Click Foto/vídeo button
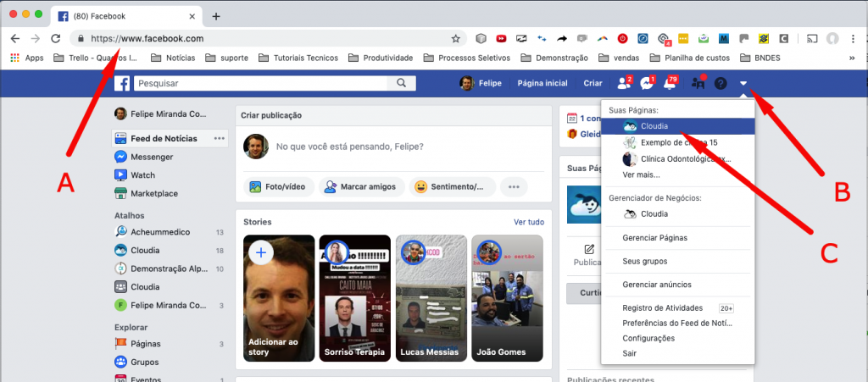The height and width of the screenshot is (382, 868). 279,187
